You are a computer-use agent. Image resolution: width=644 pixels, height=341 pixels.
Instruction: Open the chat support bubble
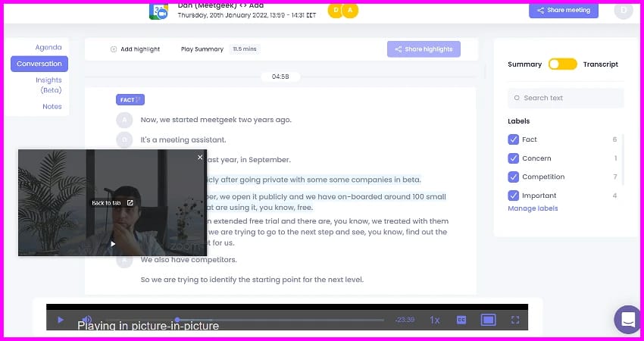627,319
